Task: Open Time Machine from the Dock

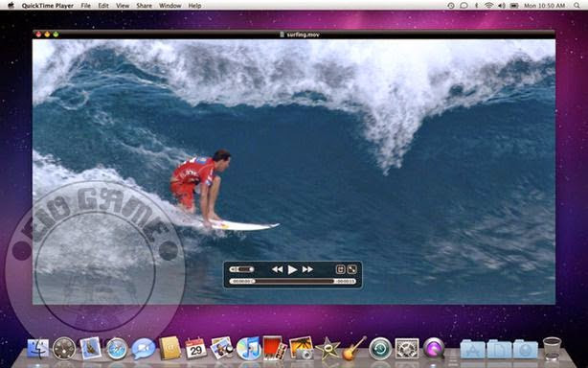Action: [380, 349]
